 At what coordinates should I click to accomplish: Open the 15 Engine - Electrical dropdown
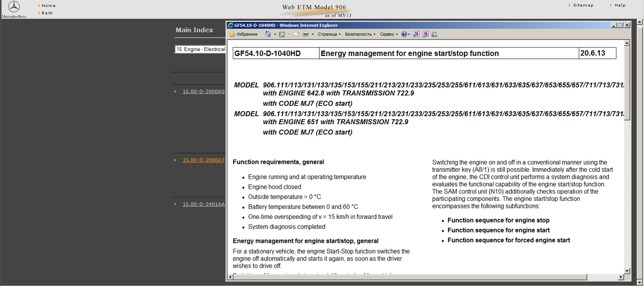200,49
